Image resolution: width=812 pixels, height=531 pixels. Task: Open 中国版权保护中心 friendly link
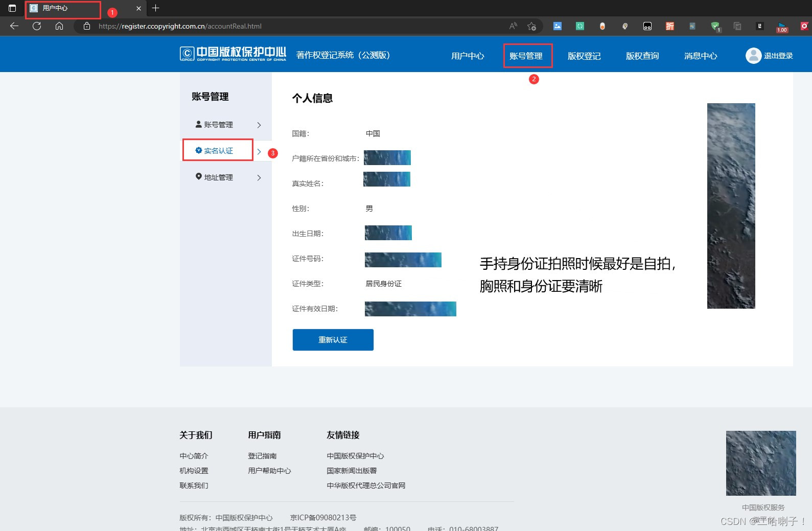point(355,456)
